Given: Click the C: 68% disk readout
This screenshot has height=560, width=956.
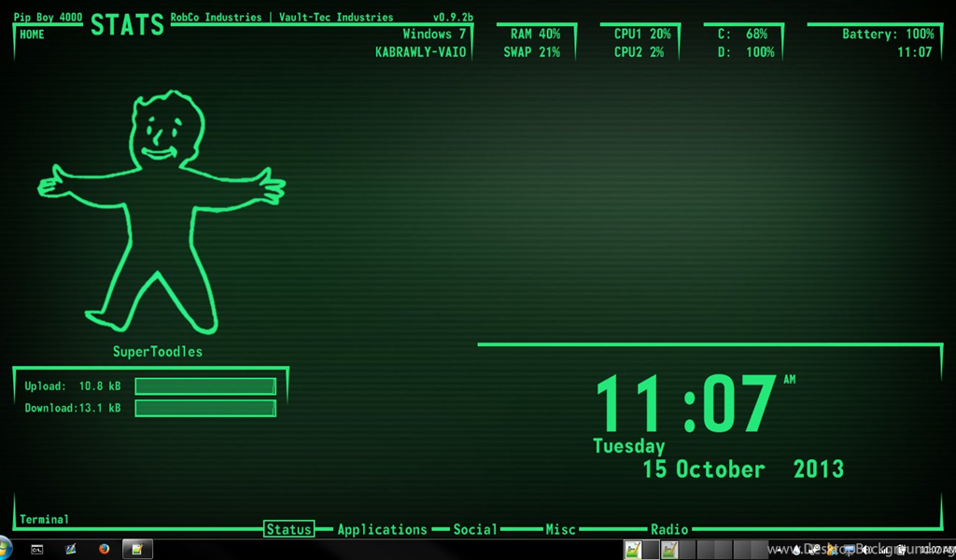Looking at the screenshot, I should point(742,35).
